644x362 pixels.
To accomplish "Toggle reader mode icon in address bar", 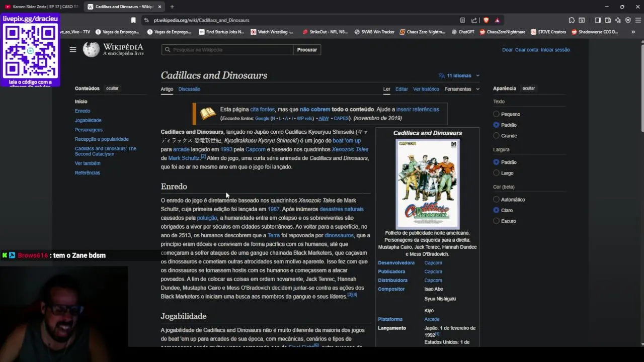I will click(x=462, y=20).
